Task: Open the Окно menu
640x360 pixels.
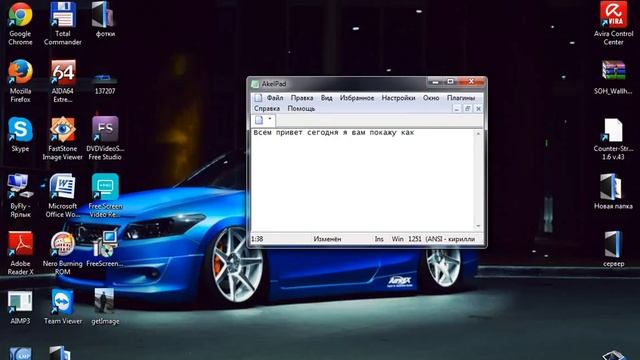Action: click(431, 98)
